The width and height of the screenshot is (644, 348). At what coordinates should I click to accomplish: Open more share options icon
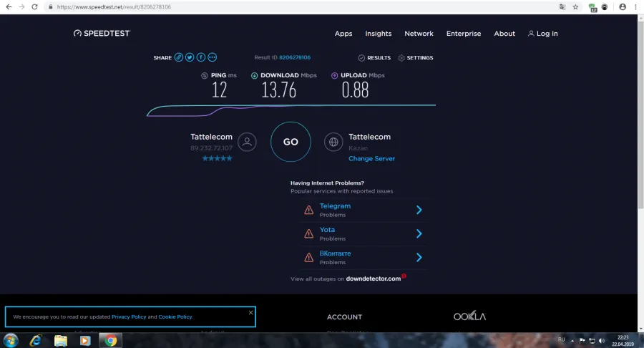pyautogui.click(x=212, y=57)
